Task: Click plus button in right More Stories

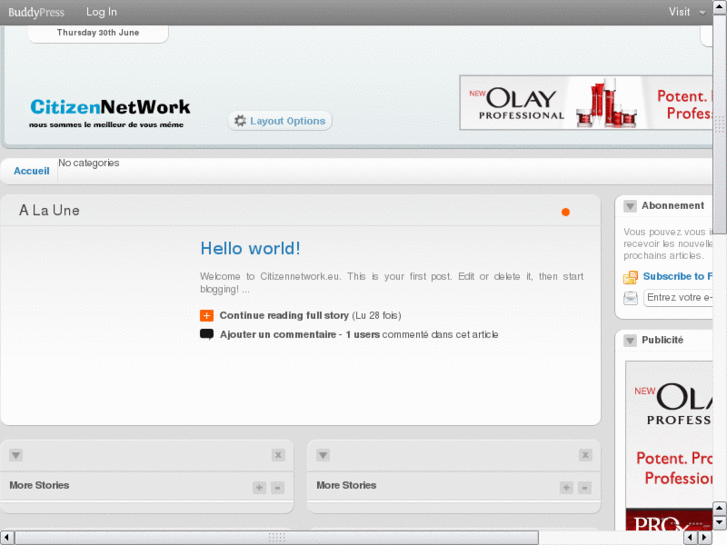Action: click(x=566, y=487)
